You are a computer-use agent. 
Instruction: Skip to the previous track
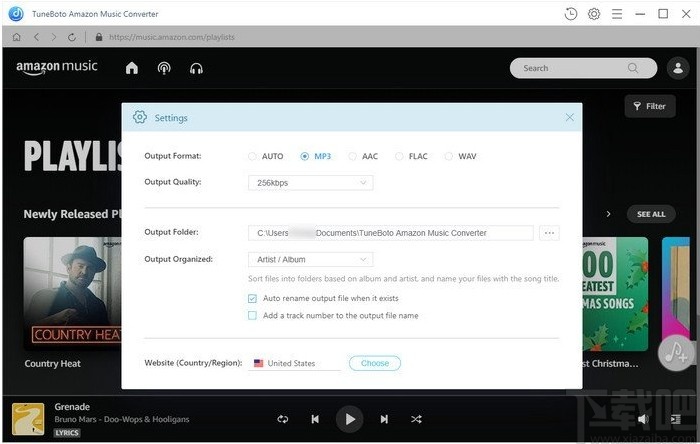315,419
